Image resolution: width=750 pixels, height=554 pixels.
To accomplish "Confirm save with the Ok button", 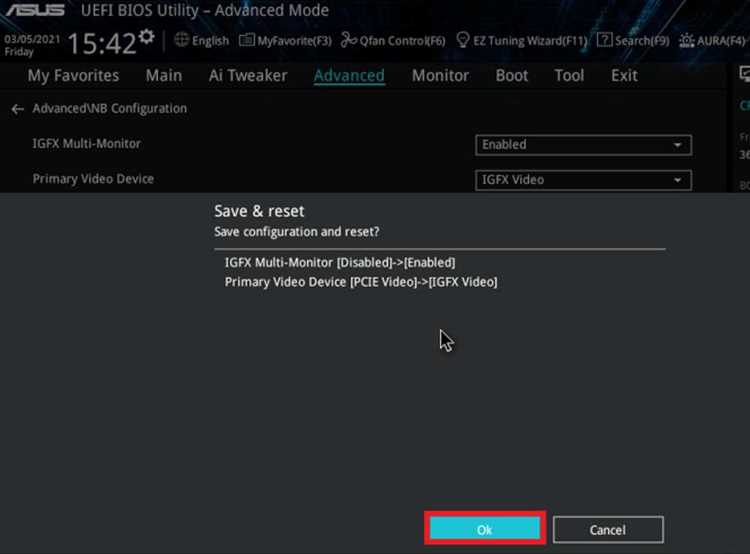I will coord(485,529).
